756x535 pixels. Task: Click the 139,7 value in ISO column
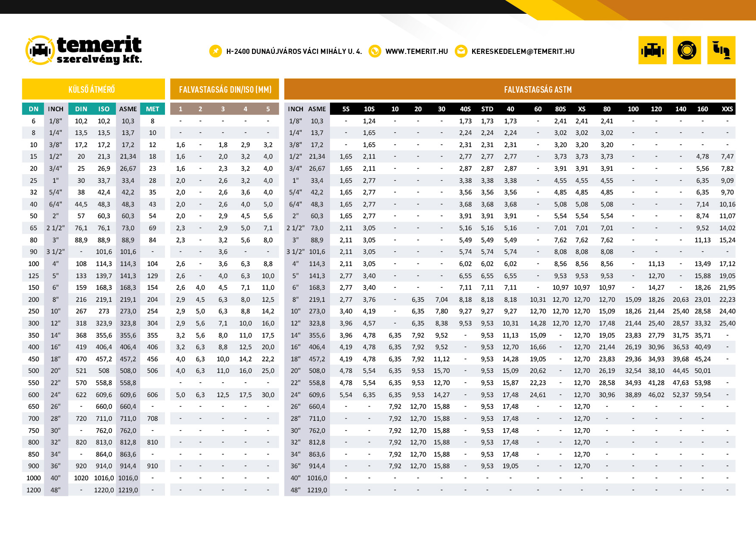[104, 276]
